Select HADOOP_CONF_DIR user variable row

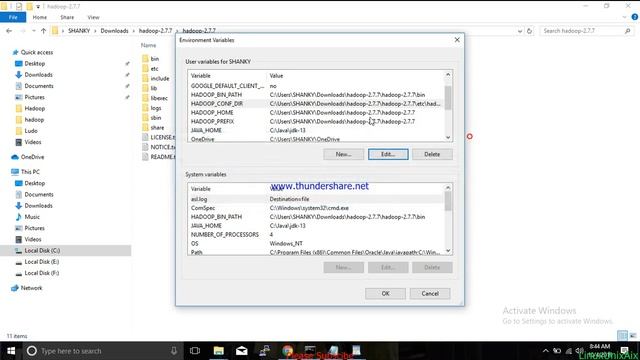316,104
